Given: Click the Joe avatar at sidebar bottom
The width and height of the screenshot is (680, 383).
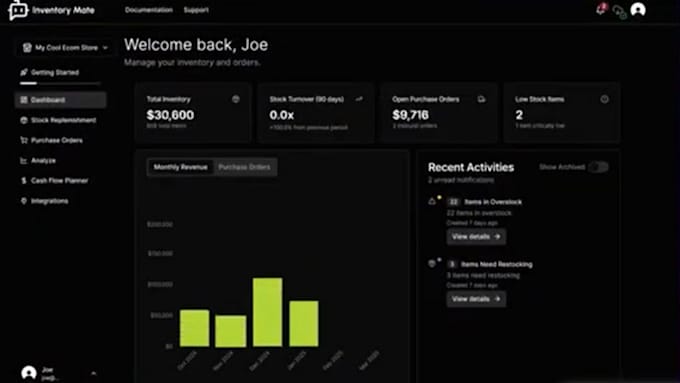Looking at the screenshot, I should coord(29,373).
